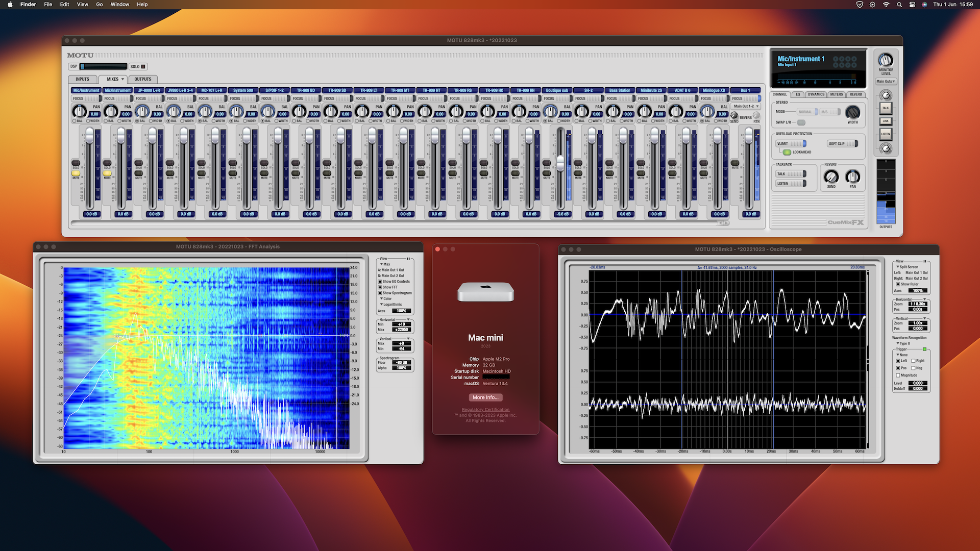
Task: Mute the Bus 1 channel
Action: click(x=735, y=163)
